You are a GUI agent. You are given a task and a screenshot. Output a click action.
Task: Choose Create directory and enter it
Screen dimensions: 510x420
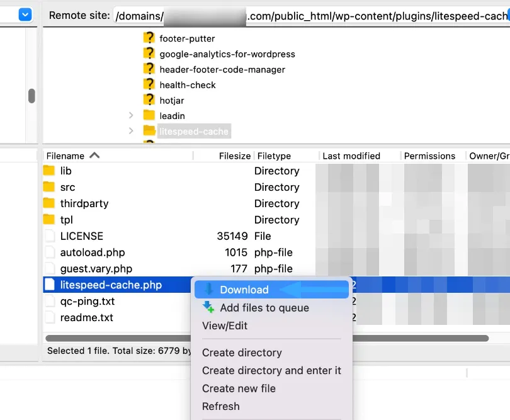click(x=271, y=370)
